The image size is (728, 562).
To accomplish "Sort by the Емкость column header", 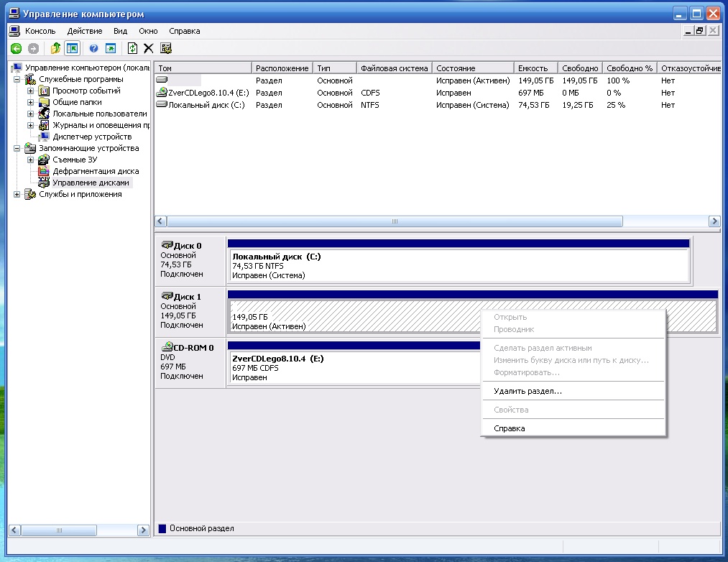I will pos(536,68).
